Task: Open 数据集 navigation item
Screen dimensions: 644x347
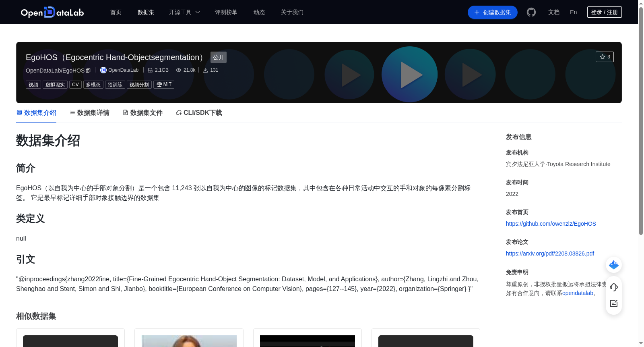Action: (x=146, y=12)
